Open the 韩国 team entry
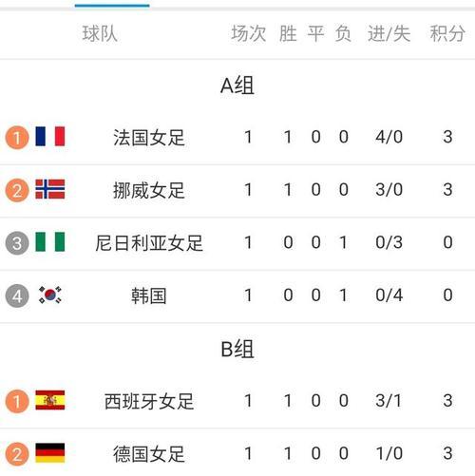The image size is (475, 476). coord(149,295)
